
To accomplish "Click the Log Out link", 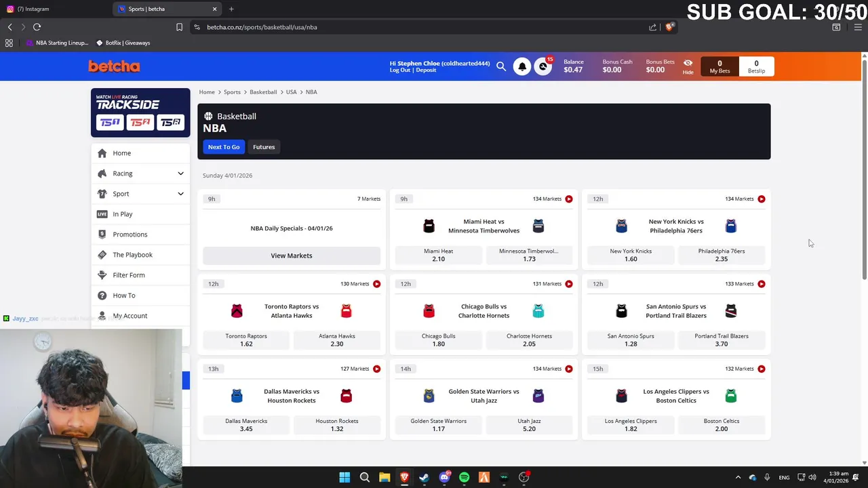I will (x=400, y=70).
